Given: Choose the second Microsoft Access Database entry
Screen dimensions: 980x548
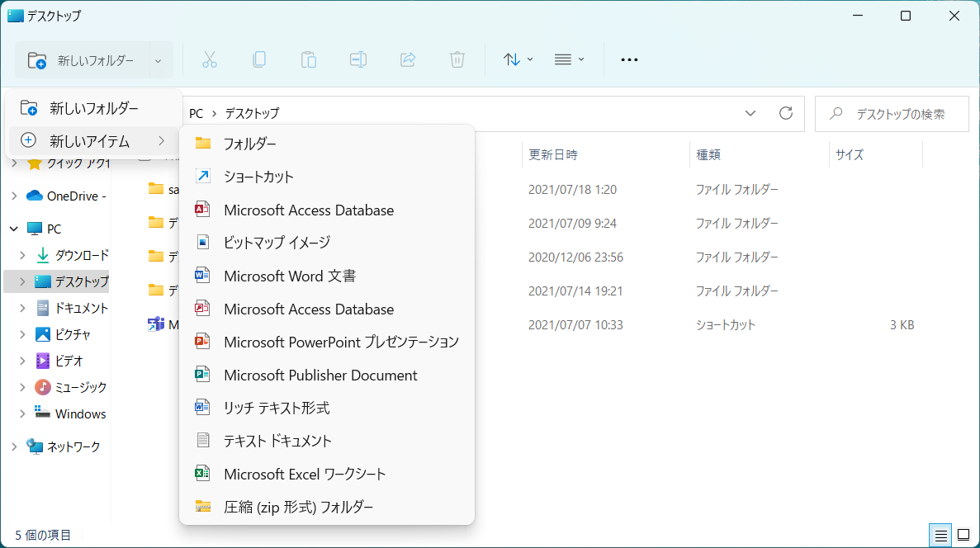Looking at the screenshot, I should click(327, 309).
